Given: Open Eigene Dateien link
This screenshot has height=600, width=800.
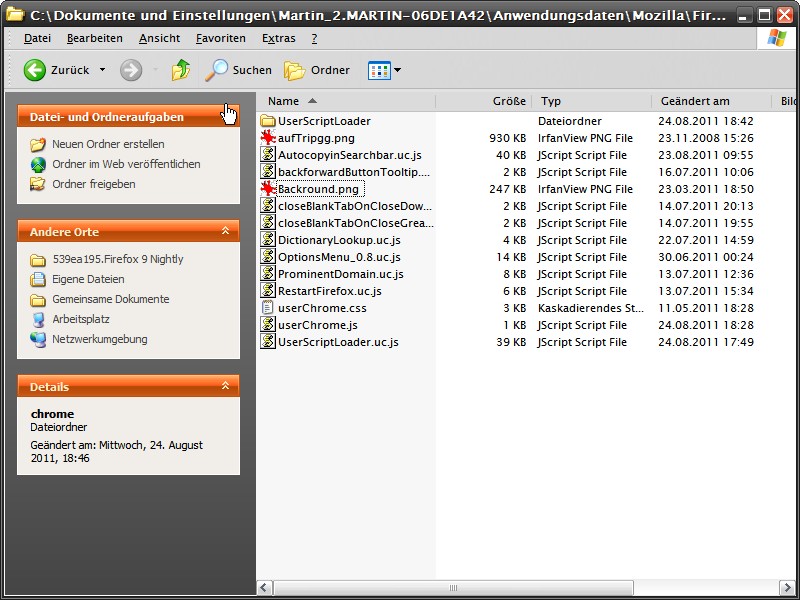Looking at the screenshot, I should tap(88, 279).
